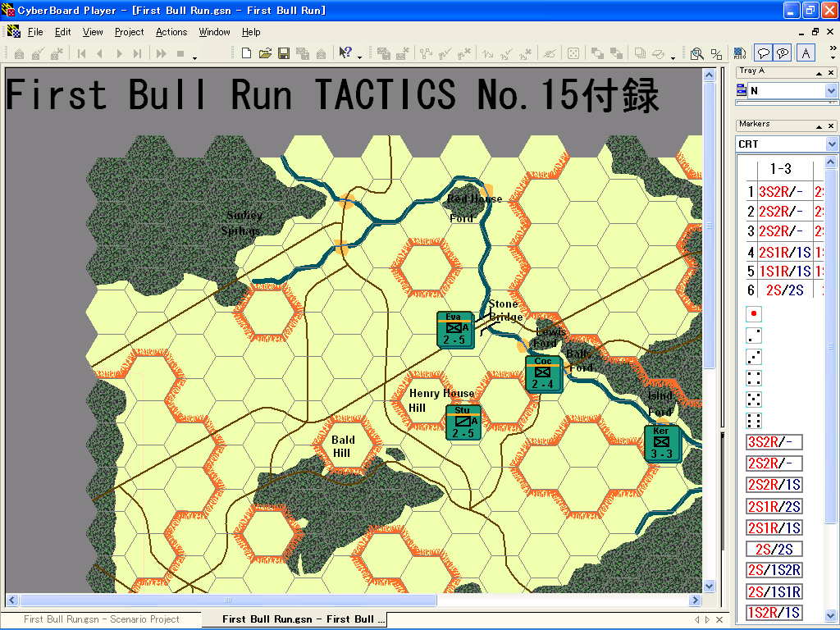Screen dimensions: 840x630
Task: Click the percent scale toolbar icon
Action: pos(716,53)
